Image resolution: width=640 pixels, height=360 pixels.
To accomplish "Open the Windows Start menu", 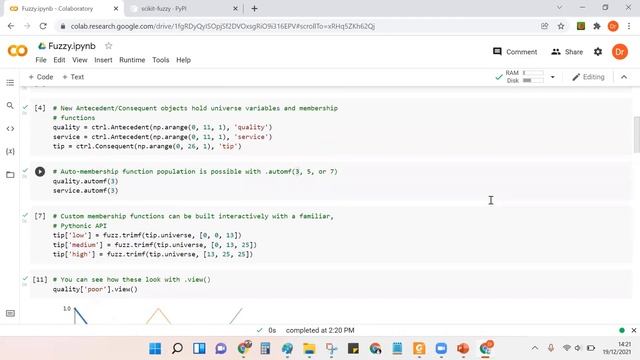I will click(155, 349).
